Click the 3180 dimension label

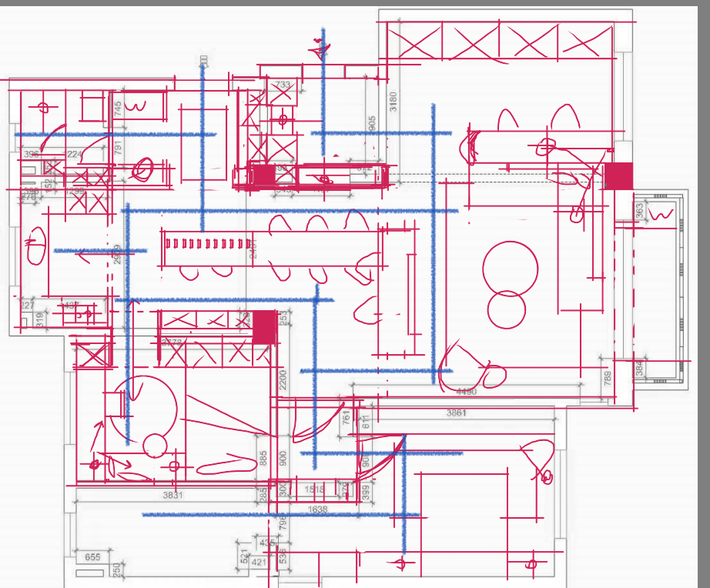[393, 102]
